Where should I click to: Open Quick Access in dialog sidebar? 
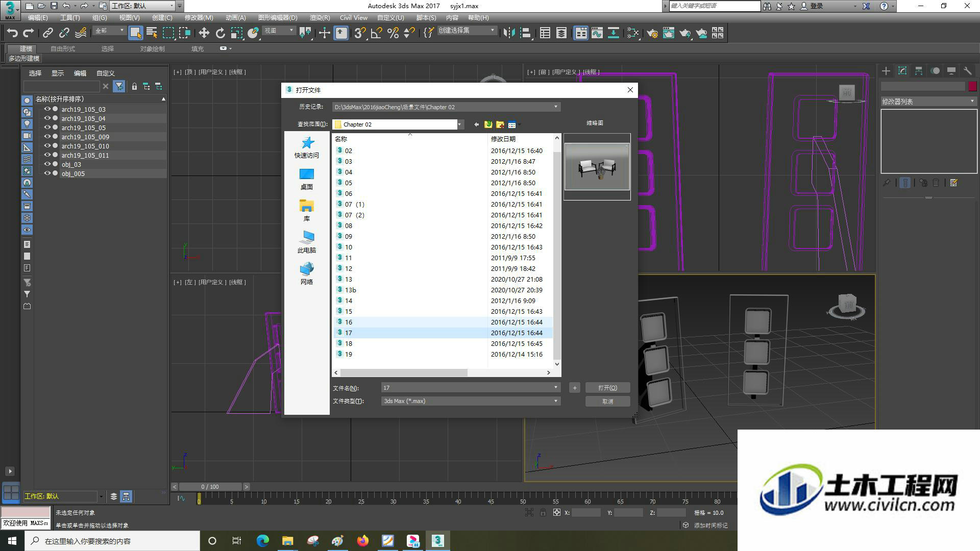[x=307, y=147]
